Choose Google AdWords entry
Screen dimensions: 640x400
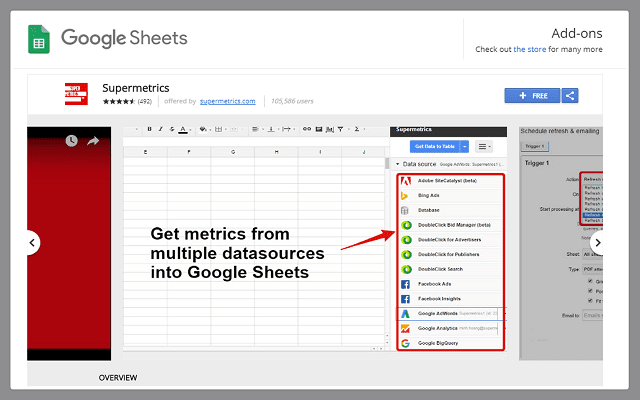pyautogui.click(x=451, y=313)
